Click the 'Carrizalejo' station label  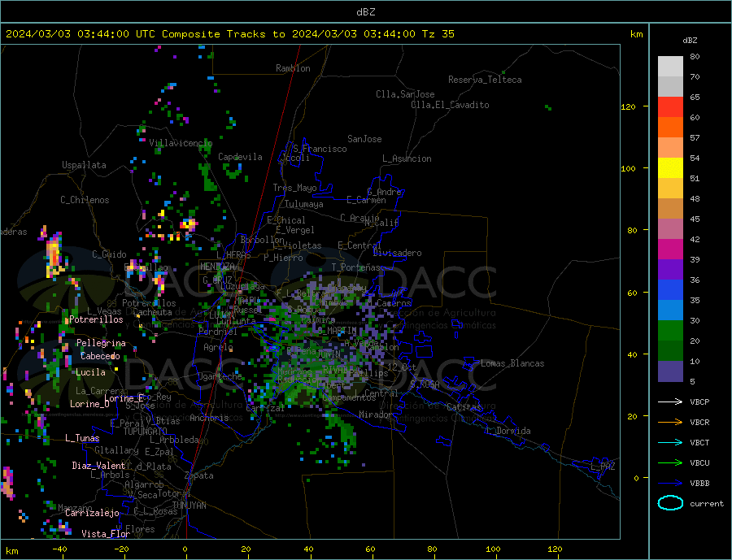coord(92,514)
